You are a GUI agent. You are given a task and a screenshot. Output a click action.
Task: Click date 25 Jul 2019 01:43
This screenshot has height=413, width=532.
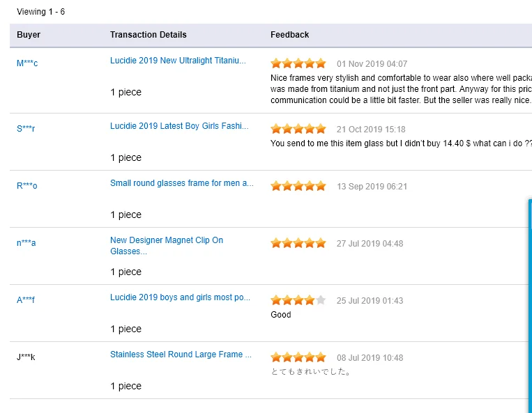coord(370,300)
